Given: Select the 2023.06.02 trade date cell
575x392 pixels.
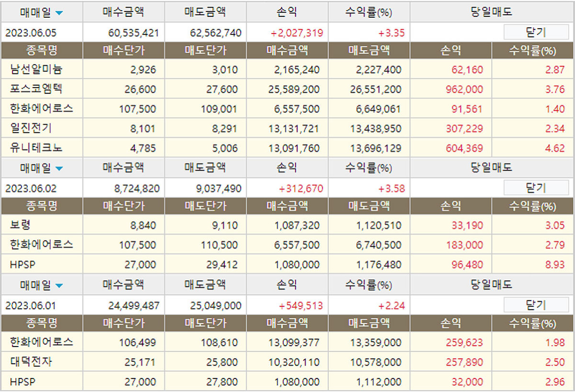Looking at the screenshot, I should [31, 188].
